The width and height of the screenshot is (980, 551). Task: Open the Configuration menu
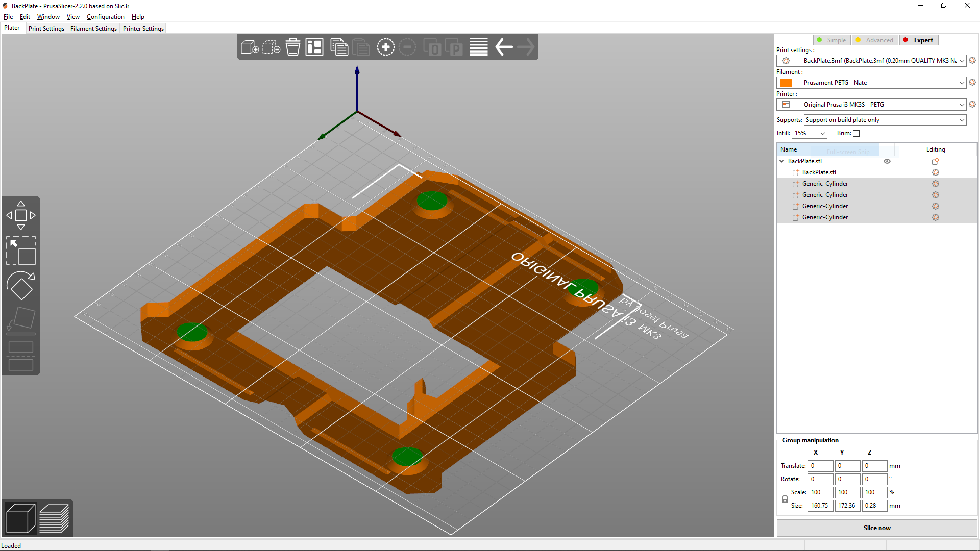pos(105,17)
